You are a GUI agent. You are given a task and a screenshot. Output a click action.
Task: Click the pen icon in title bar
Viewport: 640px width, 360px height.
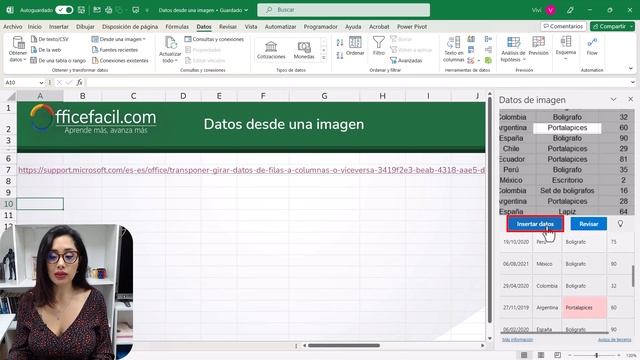coord(570,10)
